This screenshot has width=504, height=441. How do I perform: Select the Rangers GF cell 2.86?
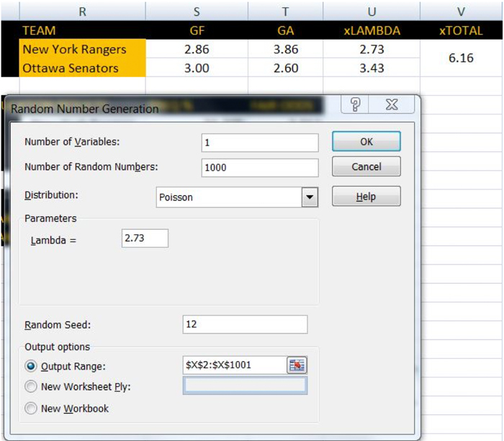(197, 49)
